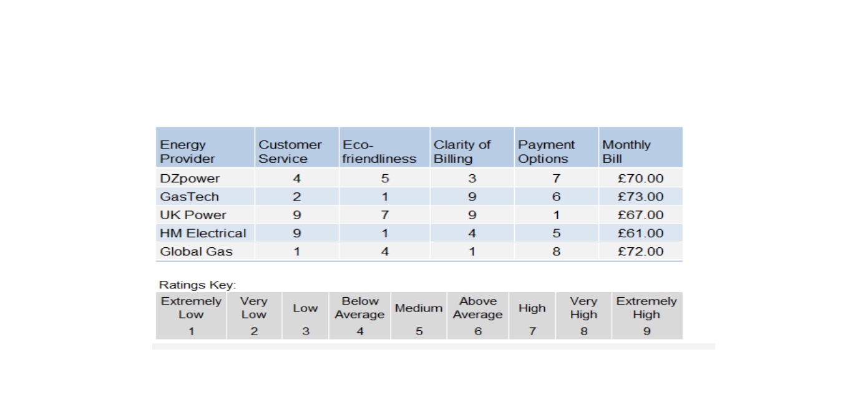Select 'Extremely Low' in the ratings key
This screenshot has width=868, height=412.
[191, 308]
